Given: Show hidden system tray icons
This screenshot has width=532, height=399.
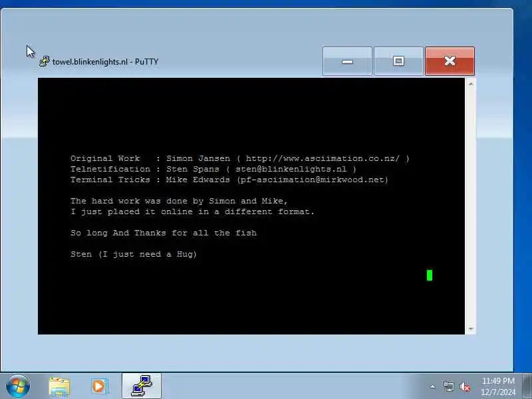Looking at the screenshot, I should (x=433, y=386).
